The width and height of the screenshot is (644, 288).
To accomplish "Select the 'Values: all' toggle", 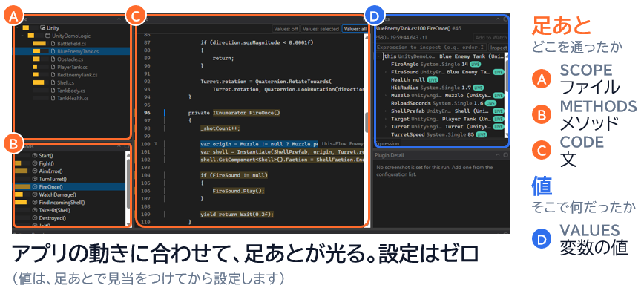I will pos(355,29).
